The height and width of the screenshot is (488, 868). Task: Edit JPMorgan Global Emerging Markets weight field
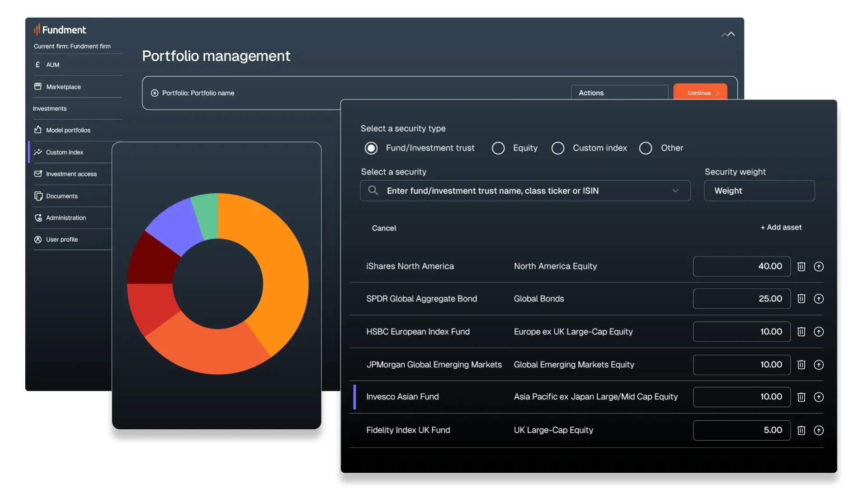(x=741, y=365)
